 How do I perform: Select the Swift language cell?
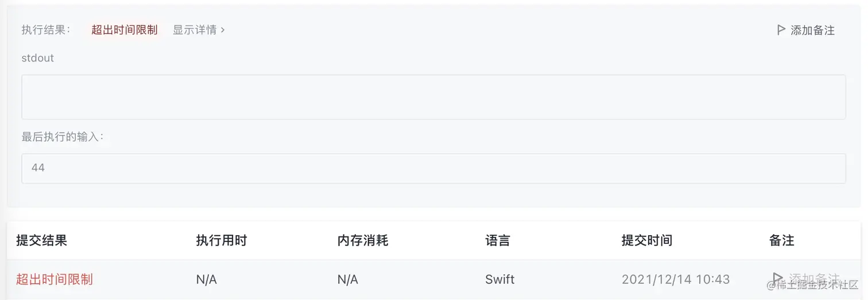(x=499, y=279)
